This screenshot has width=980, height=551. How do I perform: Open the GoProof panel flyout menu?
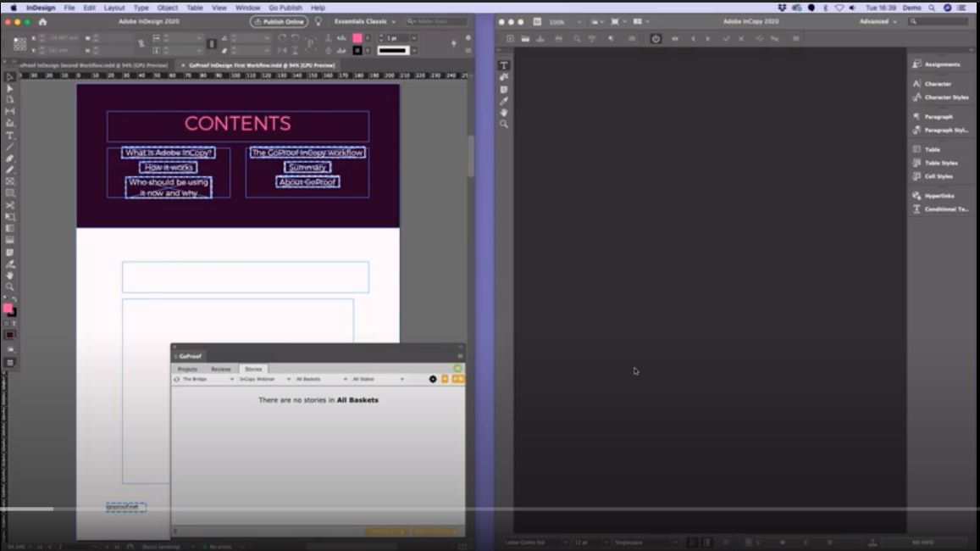click(x=460, y=356)
